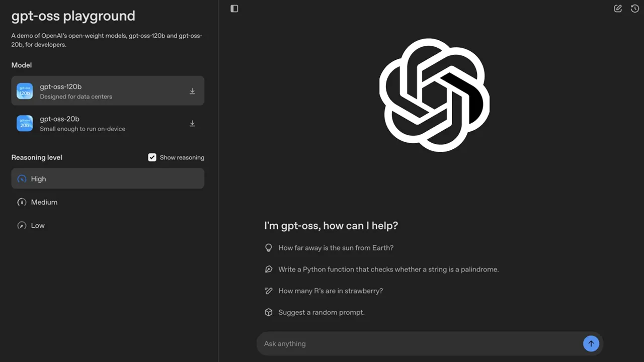Image resolution: width=644 pixels, height=362 pixels.
Task: Click the lightbulb icon beside the sun question
Action: coord(269,247)
